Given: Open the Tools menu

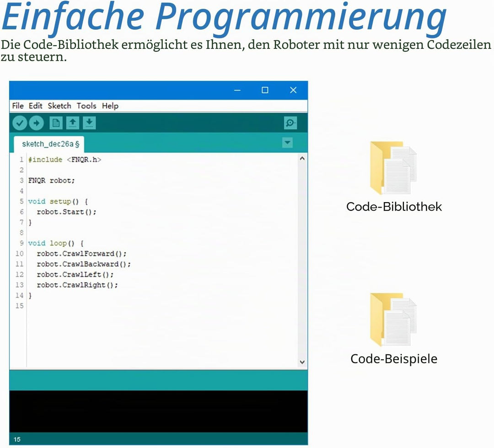Looking at the screenshot, I should [86, 106].
